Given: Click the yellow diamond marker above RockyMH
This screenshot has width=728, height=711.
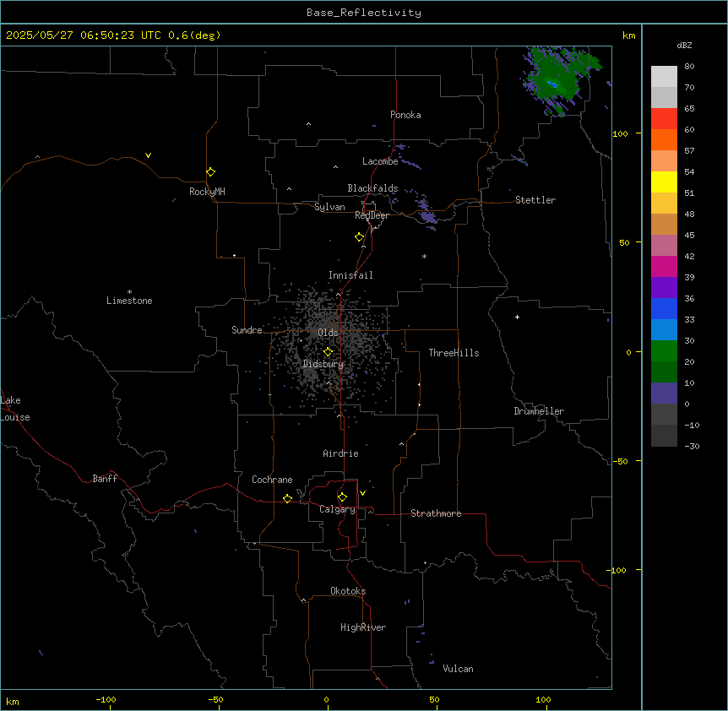Looking at the screenshot, I should coord(211,172).
